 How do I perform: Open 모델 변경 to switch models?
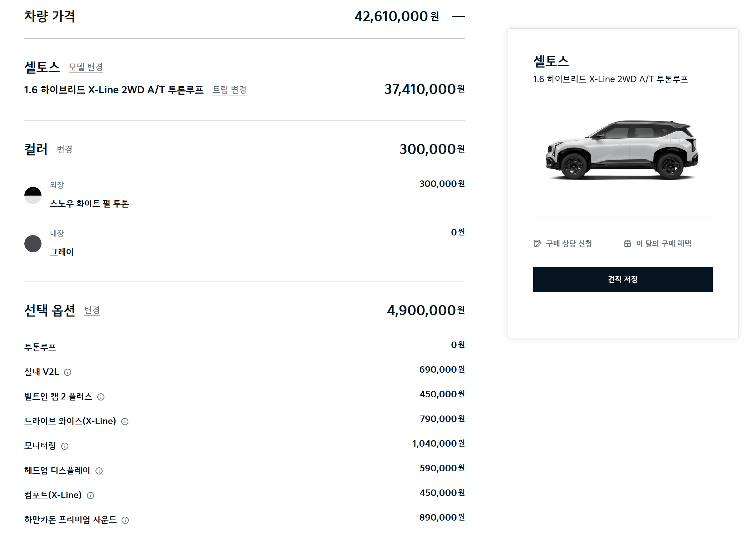coord(85,67)
